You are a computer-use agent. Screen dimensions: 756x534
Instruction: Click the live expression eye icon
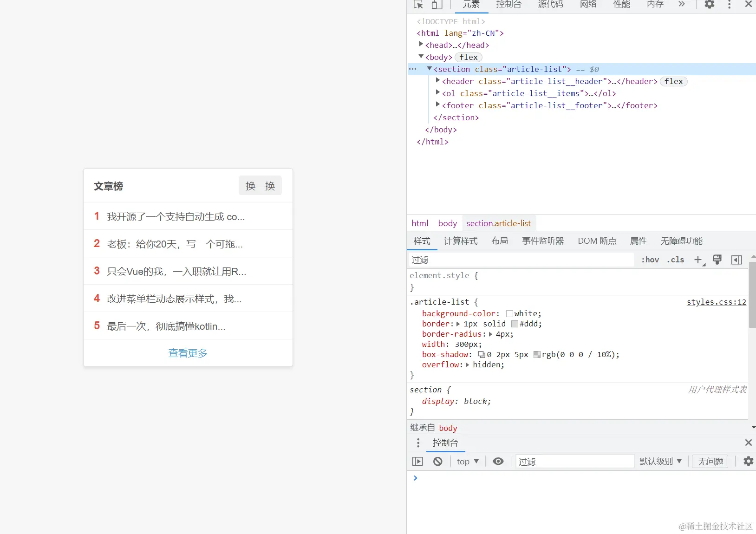(x=498, y=462)
